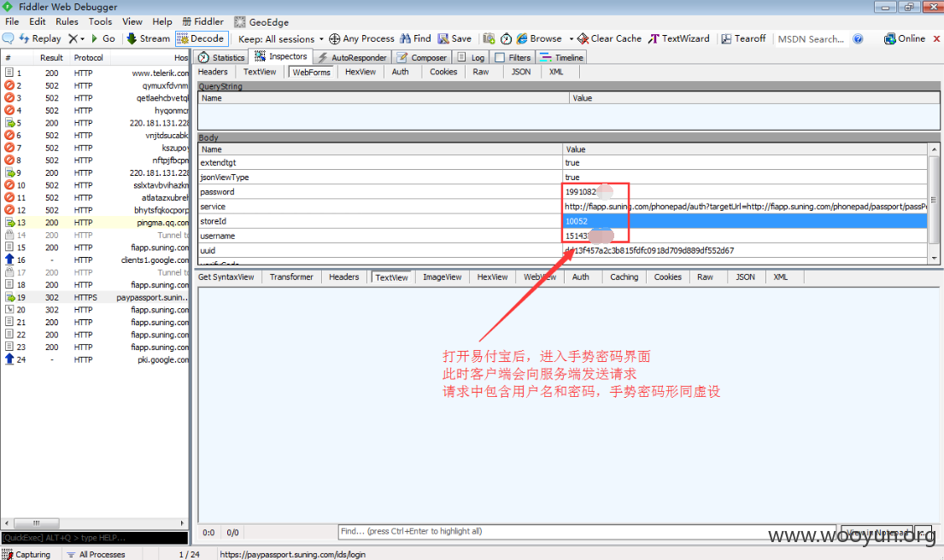Image resolution: width=944 pixels, height=560 pixels.
Task: Open the Fiddler menu item
Action: (x=202, y=21)
